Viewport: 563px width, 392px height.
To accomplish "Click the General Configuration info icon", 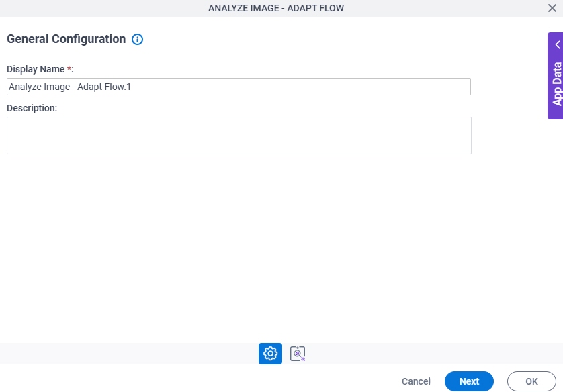I will pos(137,39).
